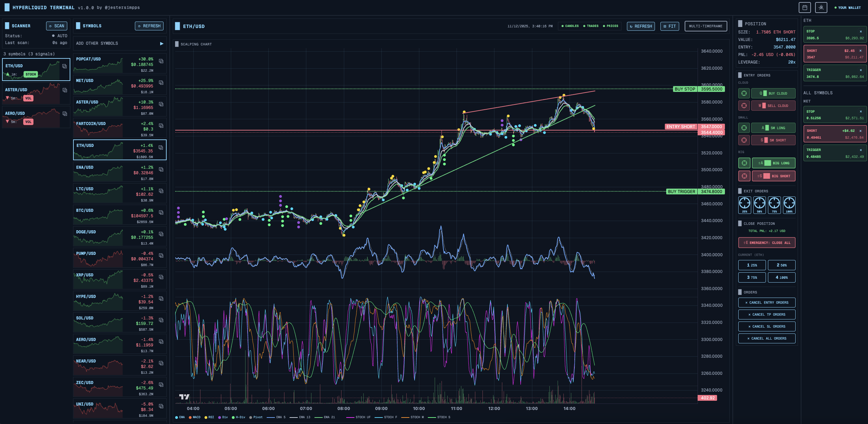Click the copy icon next to BTC/USD
The image size is (868, 424).
point(161,212)
